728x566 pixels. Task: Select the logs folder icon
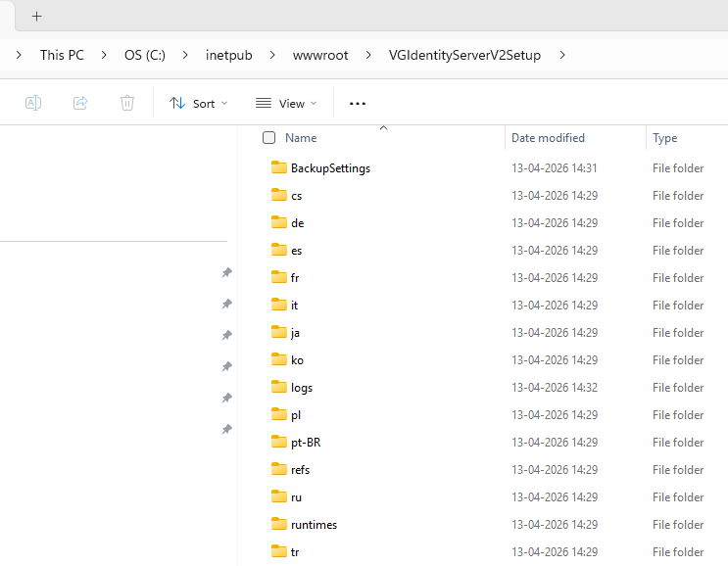click(x=278, y=387)
